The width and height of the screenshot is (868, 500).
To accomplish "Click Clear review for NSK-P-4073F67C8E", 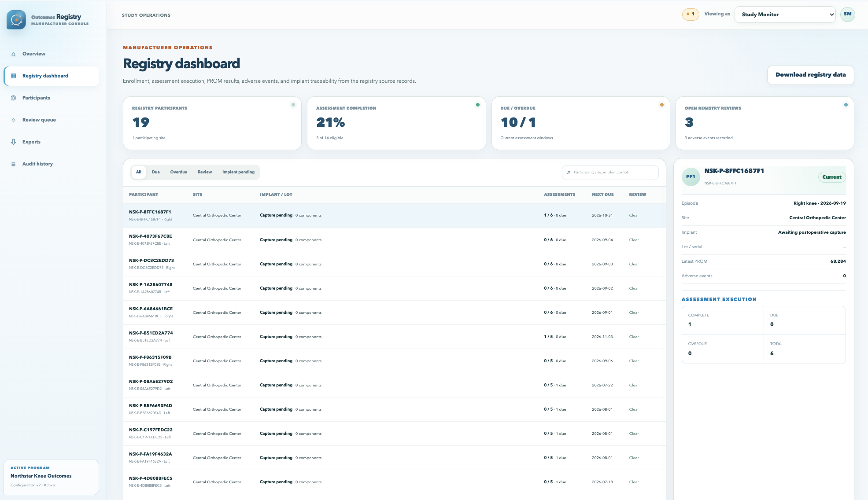I will [634, 240].
